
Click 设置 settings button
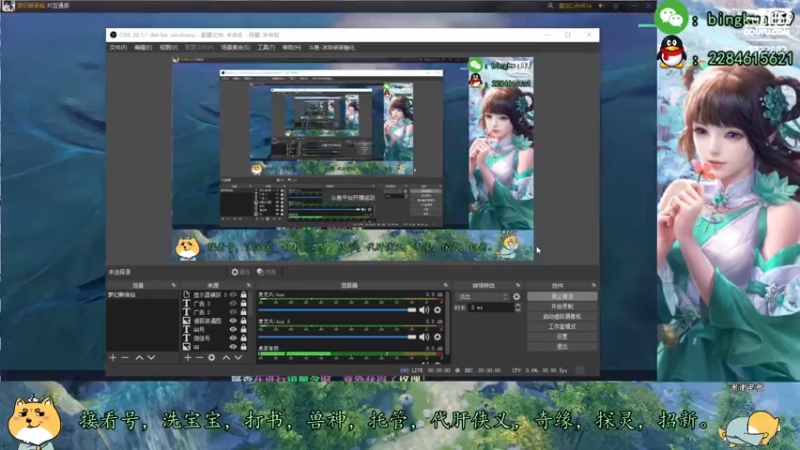562,337
